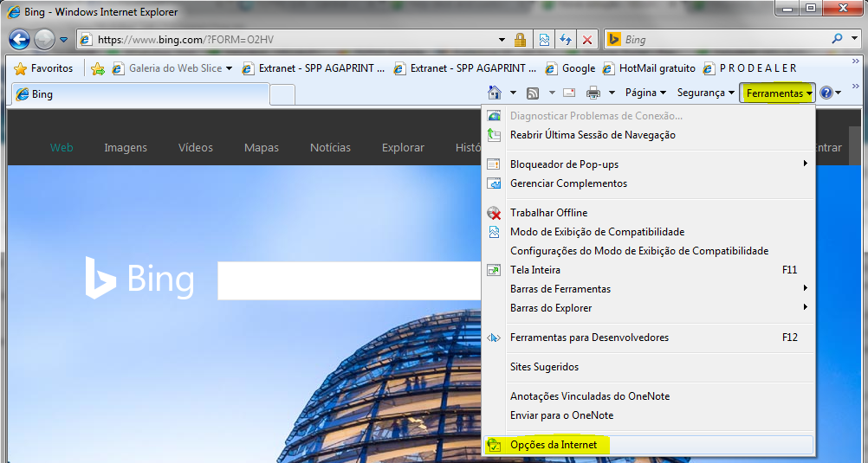The height and width of the screenshot is (463, 868).
Task: Open the Segurança menu
Action: tap(706, 93)
